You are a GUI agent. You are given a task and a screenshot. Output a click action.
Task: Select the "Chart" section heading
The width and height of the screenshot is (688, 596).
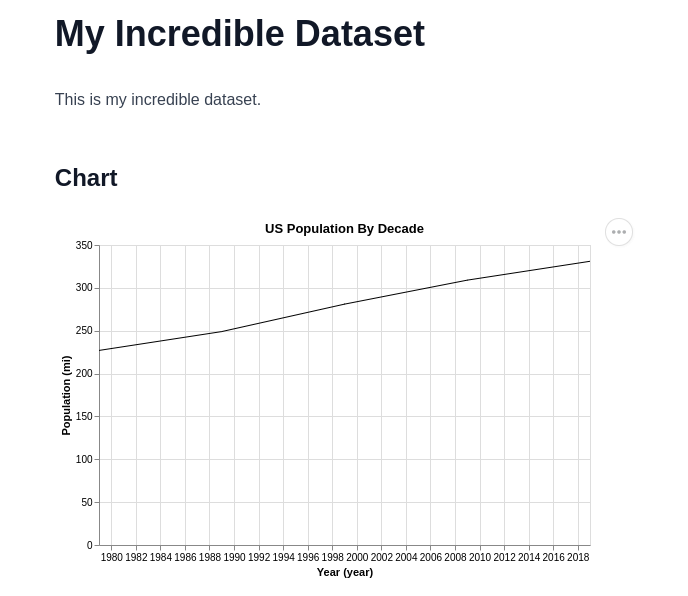pyautogui.click(x=86, y=178)
